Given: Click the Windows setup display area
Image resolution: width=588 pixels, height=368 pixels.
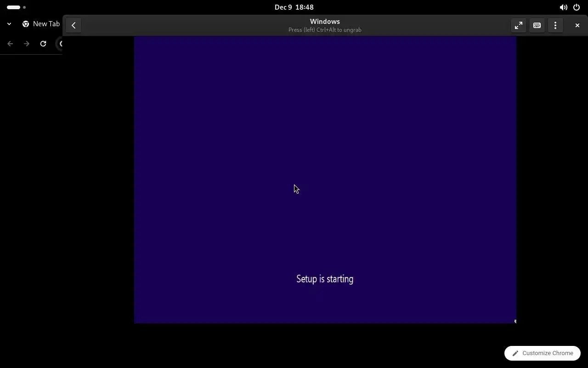Looking at the screenshot, I should coord(325,180).
